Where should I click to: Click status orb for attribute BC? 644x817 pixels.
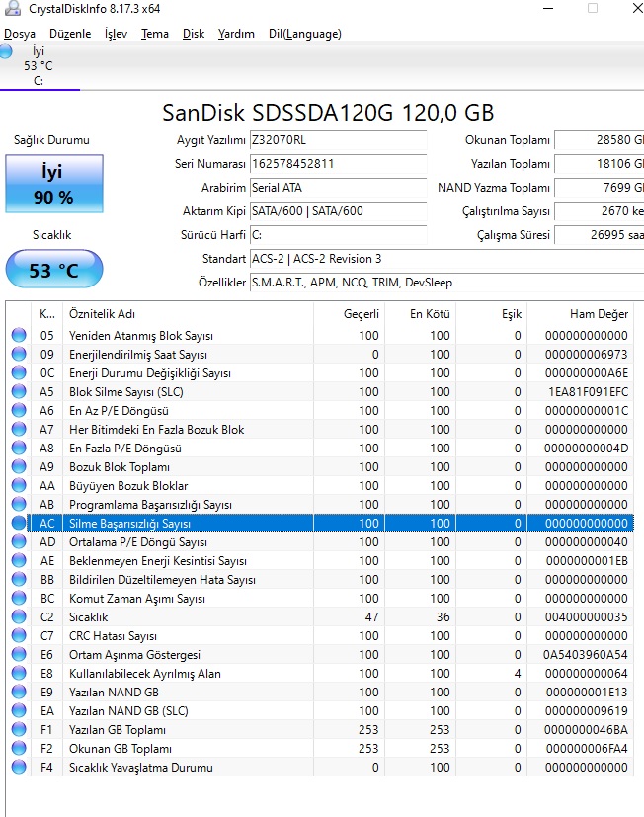pos(19,598)
